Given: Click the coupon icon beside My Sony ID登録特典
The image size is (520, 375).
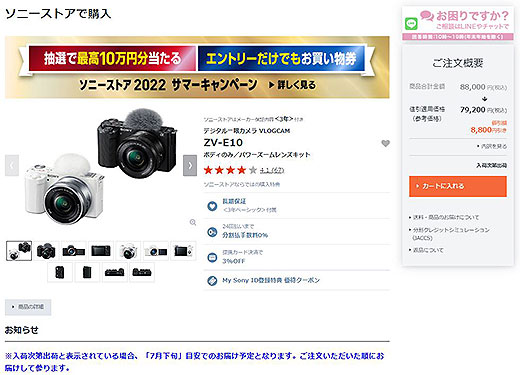Looking at the screenshot, I should pyautogui.click(x=212, y=281).
